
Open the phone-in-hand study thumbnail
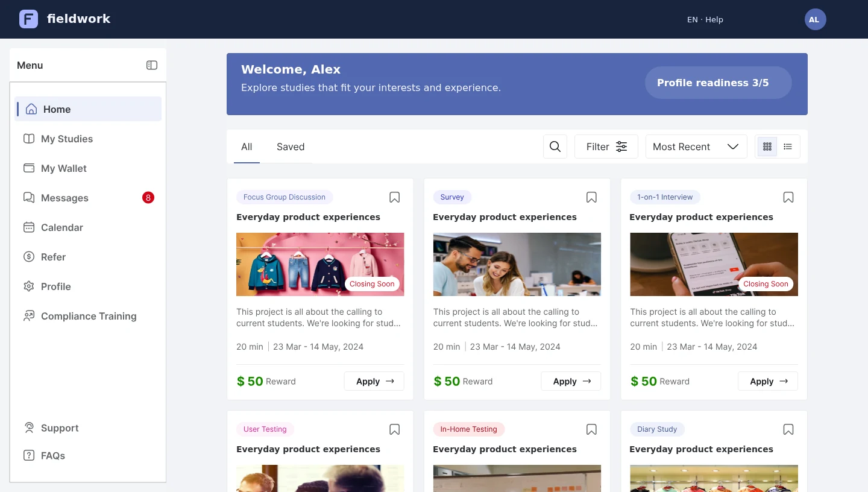[714, 264]
